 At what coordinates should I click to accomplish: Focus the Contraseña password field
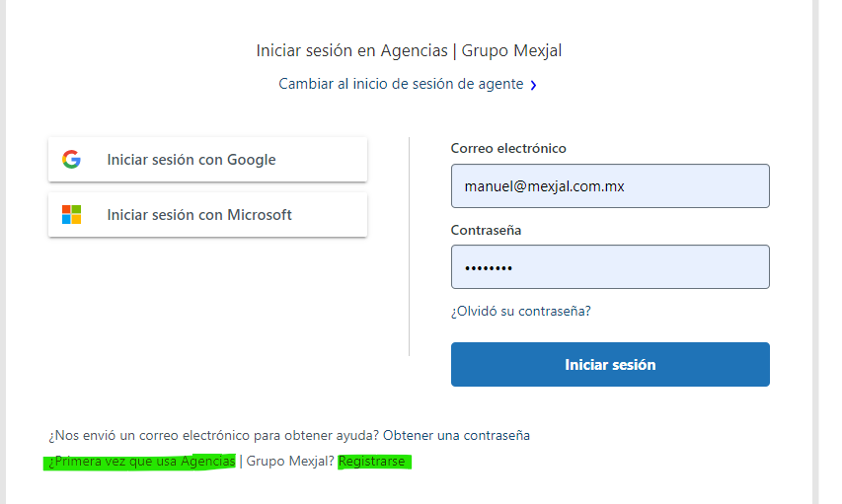tap(610, 267)
